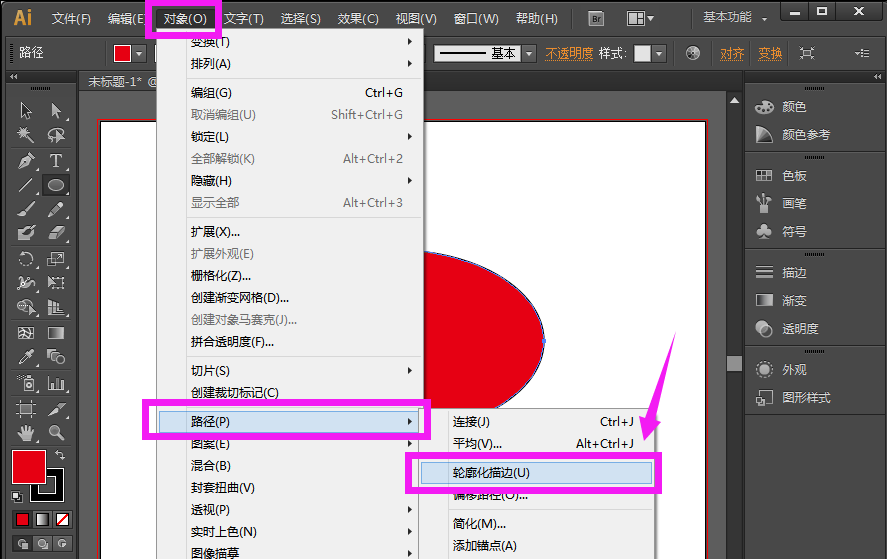Screen dimensions: 887x559
Task: Select the Blend tool
Action: pos(56,356)
